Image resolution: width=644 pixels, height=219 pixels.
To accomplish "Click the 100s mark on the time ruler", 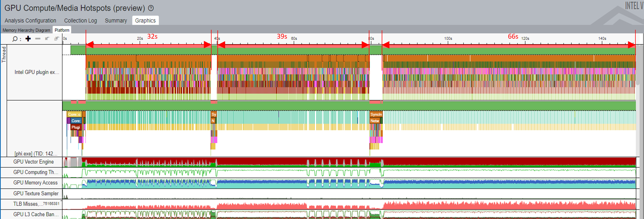I will click(x=448, y=39).
